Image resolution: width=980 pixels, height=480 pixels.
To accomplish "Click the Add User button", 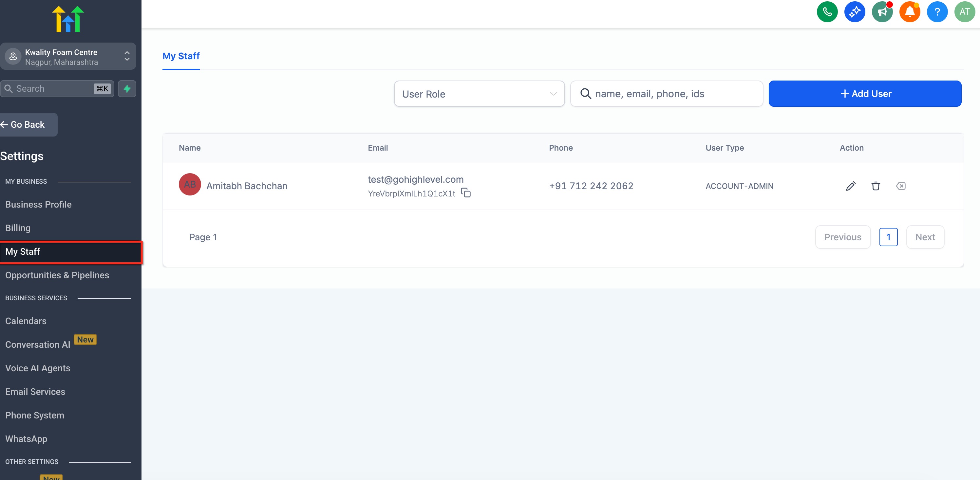I will tap(865, 94).
